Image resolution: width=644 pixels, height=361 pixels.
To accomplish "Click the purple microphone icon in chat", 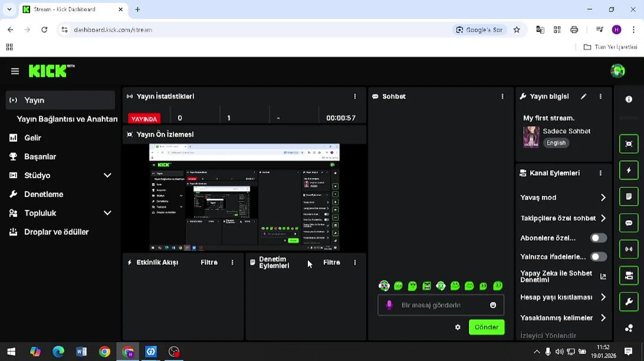I will coord(389,305).
